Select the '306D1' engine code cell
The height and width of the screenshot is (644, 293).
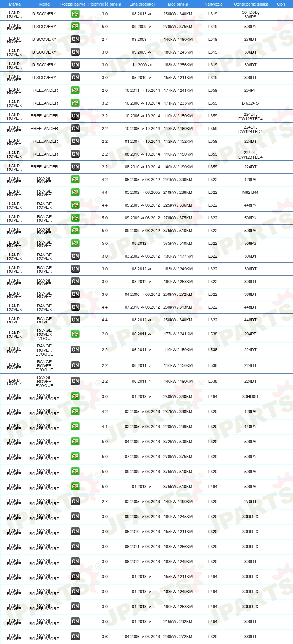pos(250,256)
